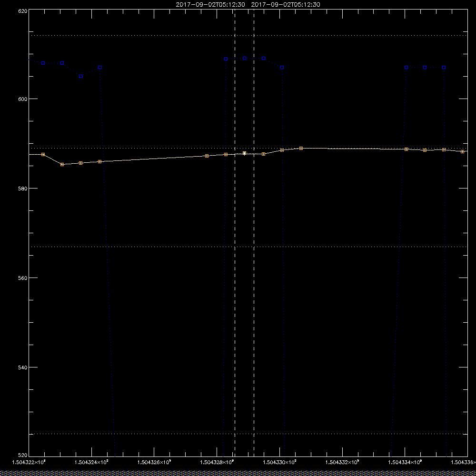This screenshot has height=476, width=476.
Task: Click the top dotted horizontal line near 614
Action: 248,36
